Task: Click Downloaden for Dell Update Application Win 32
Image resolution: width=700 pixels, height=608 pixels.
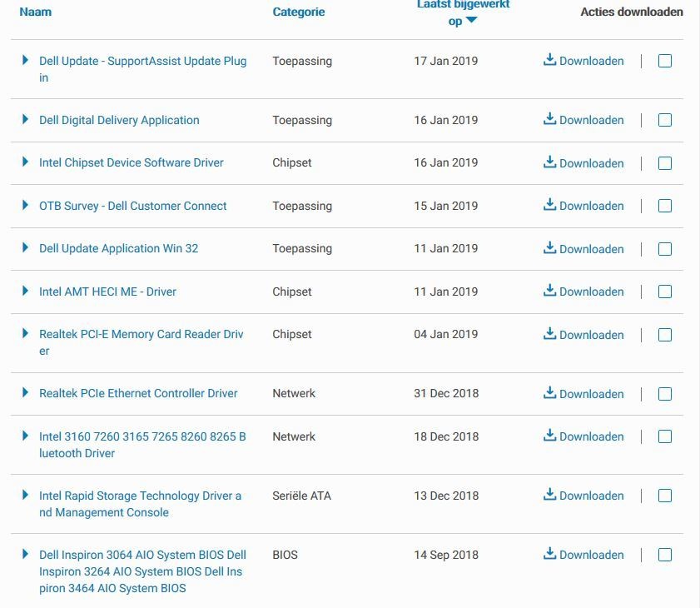Action: (x=591, y=249)
